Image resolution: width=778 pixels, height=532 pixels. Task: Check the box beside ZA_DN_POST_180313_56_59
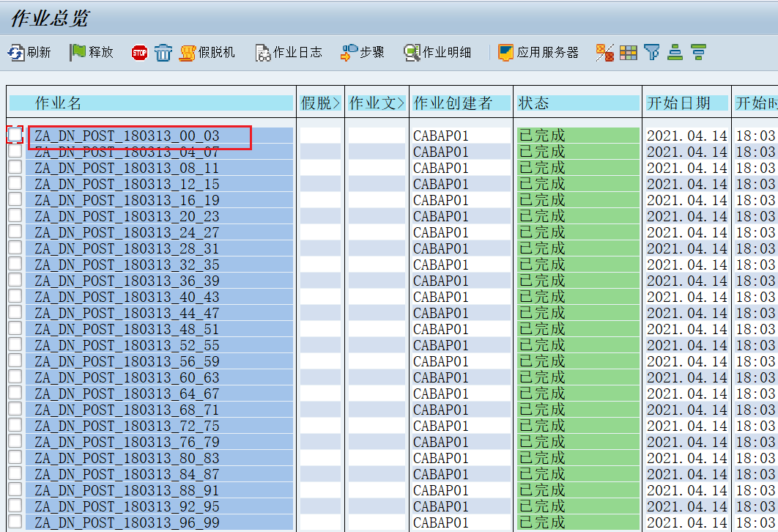(x=15, y=361)
